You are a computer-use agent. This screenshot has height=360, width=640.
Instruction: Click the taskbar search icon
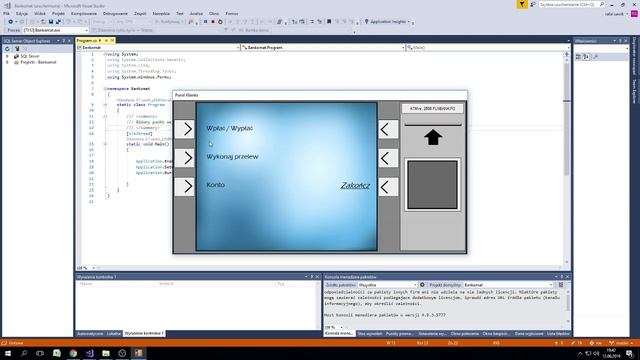(24, 353)
